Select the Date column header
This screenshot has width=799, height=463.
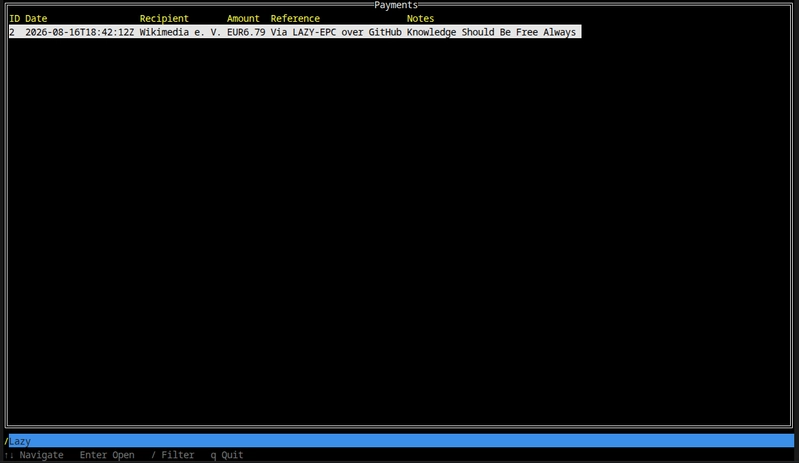(36, 18)
